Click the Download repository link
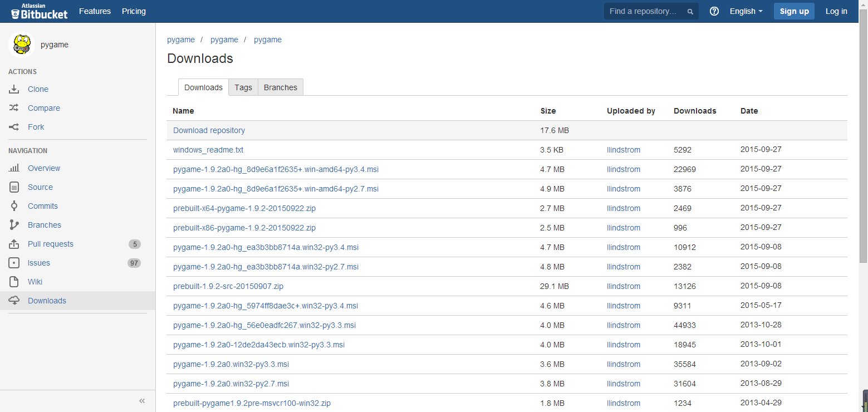This screenshot has height=412, width=868. coord(209,130)
